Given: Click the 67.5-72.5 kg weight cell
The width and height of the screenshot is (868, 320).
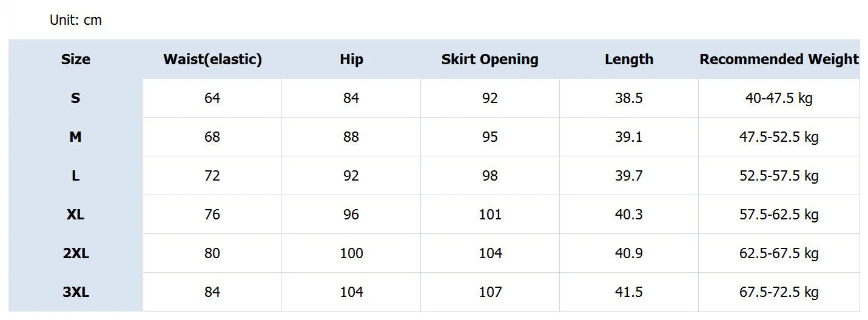Looking at the screenshot, I should click(x=779, y=292).
